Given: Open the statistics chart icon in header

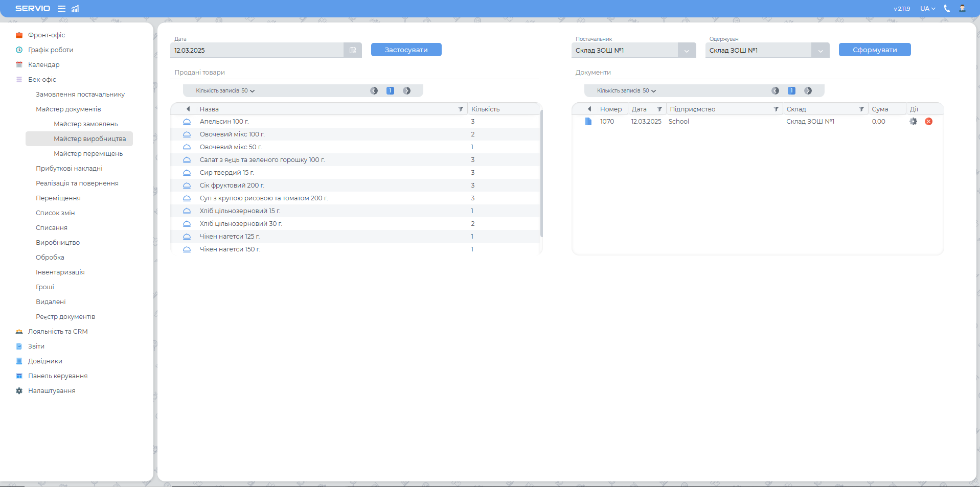Looking at the screenshot, I should coord(75,9).
